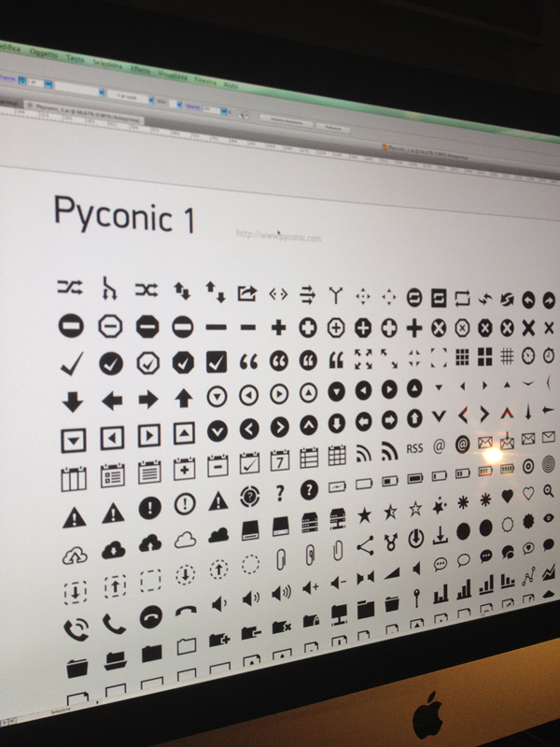Image resolution: width=560 pixels, height=747 pixels.
Task: Open the Seleziona menu
Action: (107, 63)
